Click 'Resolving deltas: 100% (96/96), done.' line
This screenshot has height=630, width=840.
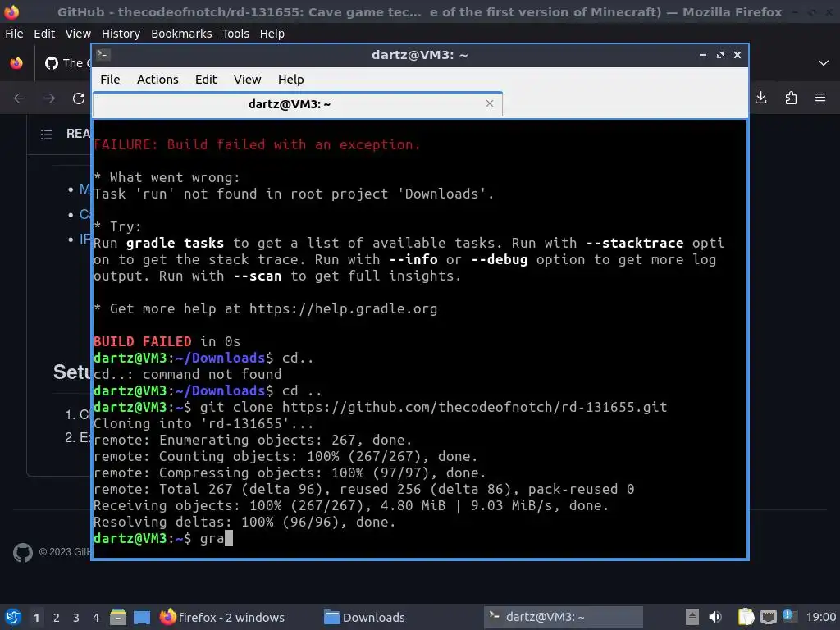244,522
